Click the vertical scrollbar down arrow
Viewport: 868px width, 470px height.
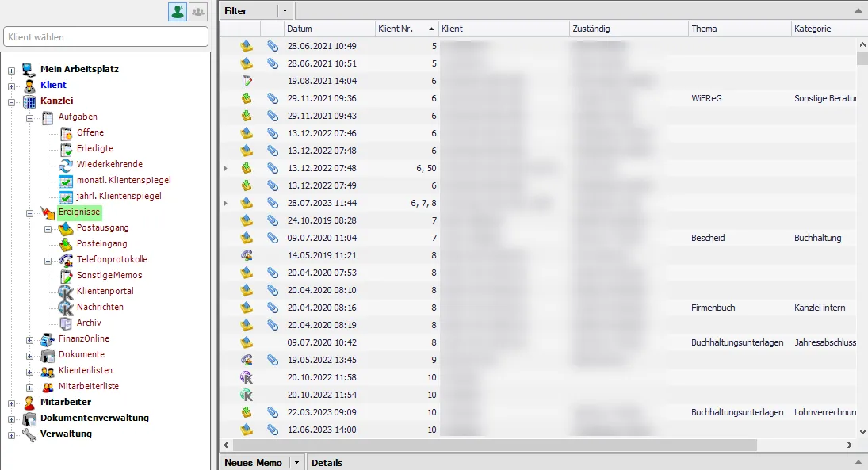click(x=862, y=432)
